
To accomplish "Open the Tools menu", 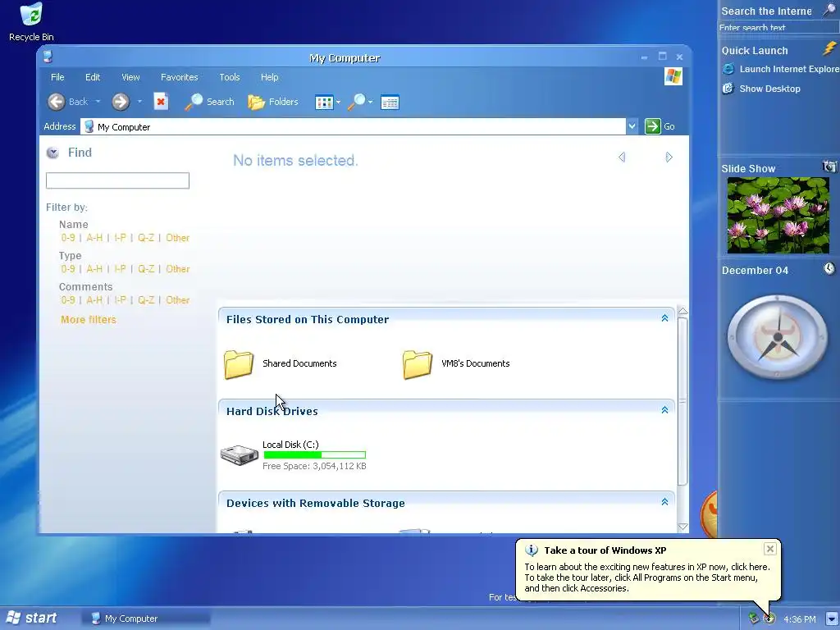I will 230,77.
